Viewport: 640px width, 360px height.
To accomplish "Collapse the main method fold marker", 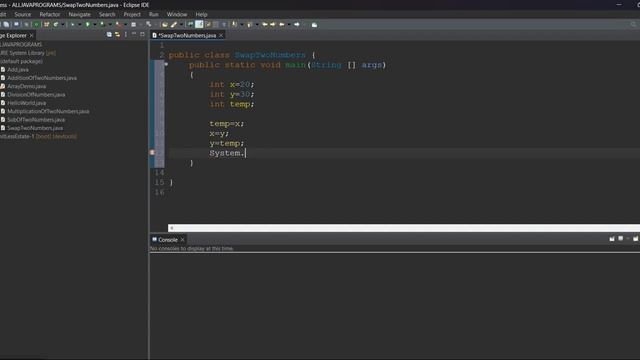I will coord(166,64).
